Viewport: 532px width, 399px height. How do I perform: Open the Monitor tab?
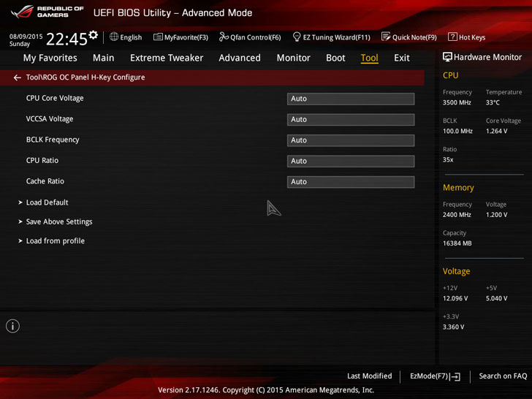point(294,58)
